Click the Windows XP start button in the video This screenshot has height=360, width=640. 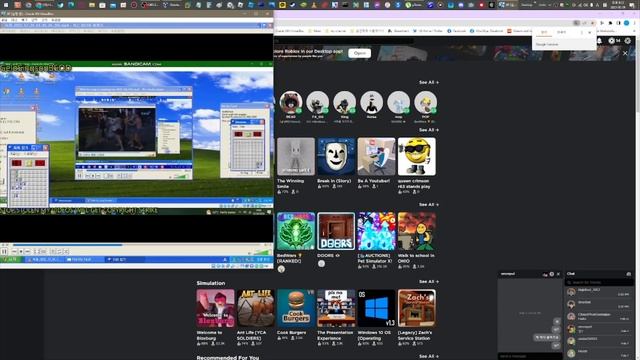click(x=11, y=259)
